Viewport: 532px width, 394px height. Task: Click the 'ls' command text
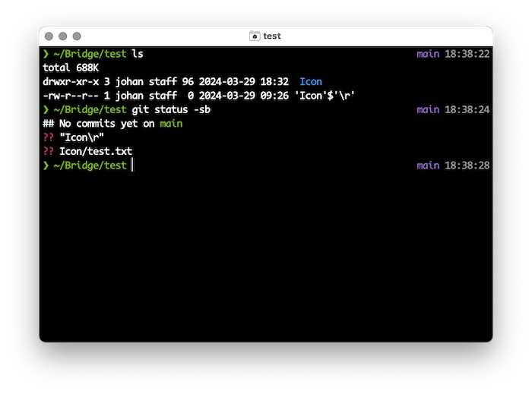pyautogui.click(x=138, y=54)
